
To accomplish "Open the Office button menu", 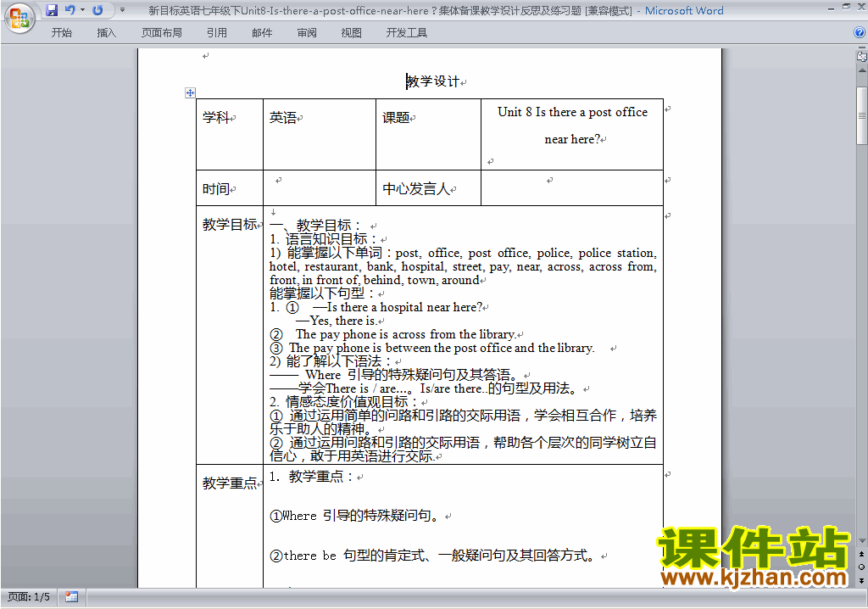I will coord(19,18).
